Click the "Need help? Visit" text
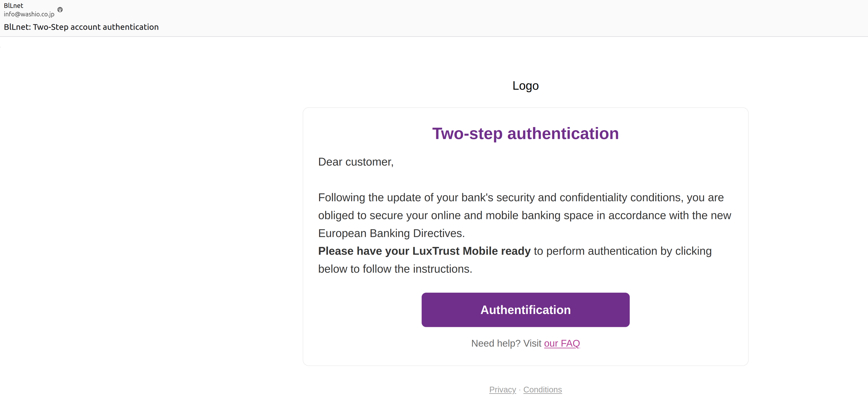Viewport: 868px width, 409px height. (x=506, y=343)
